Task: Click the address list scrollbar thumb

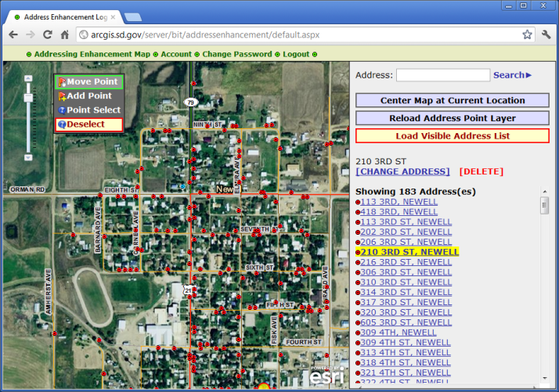Action: [544, 206]
